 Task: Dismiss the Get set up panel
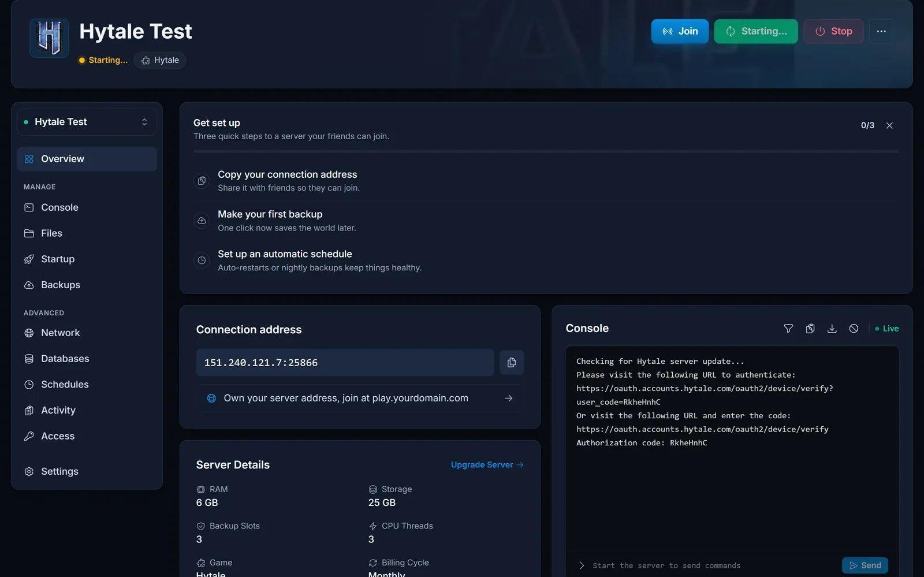pyautogui.click(x=889, y=125)
